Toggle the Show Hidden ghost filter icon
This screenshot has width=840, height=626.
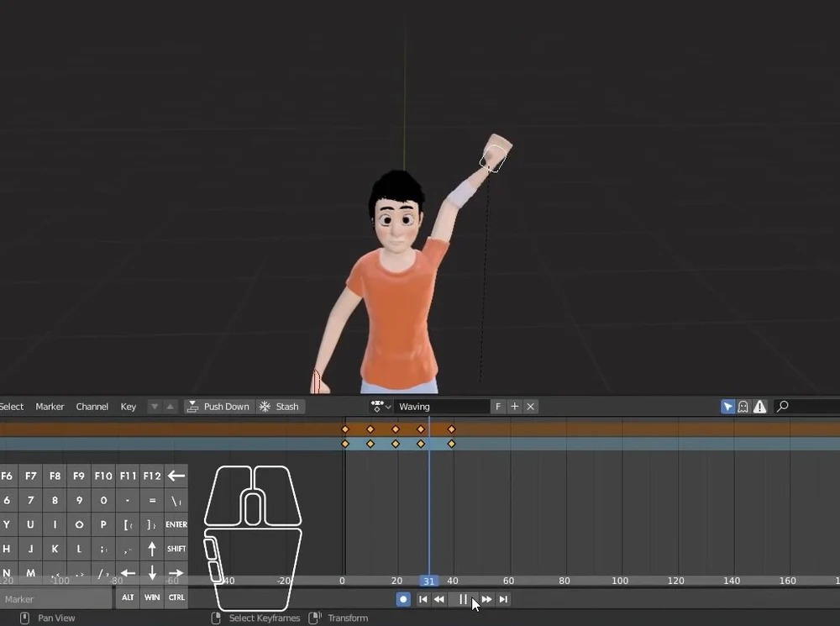(743, 407)
